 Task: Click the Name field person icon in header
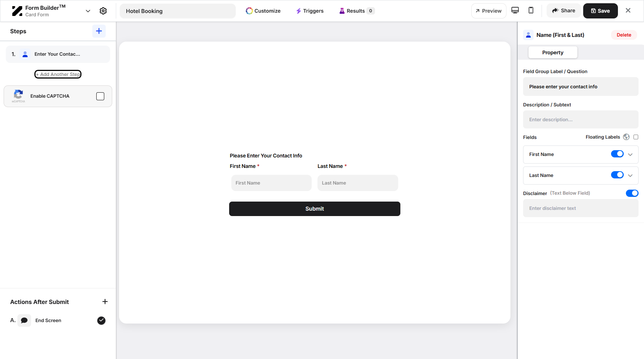point(528,35)
